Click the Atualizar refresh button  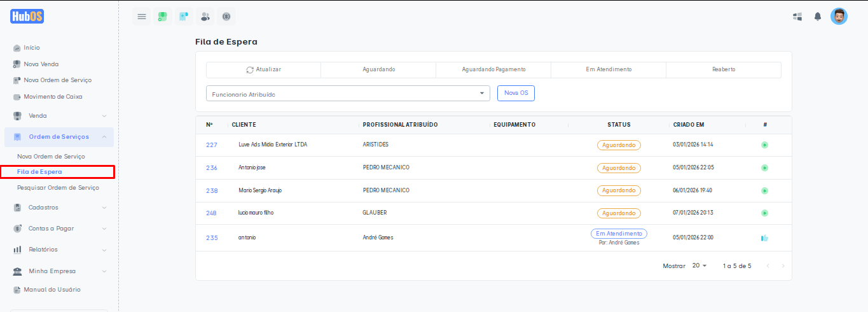263,69
